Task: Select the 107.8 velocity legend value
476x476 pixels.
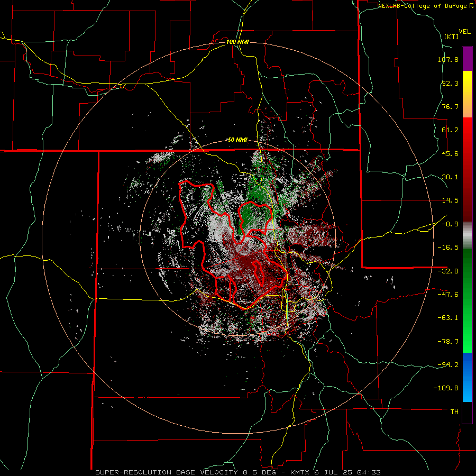Action: 448,59
